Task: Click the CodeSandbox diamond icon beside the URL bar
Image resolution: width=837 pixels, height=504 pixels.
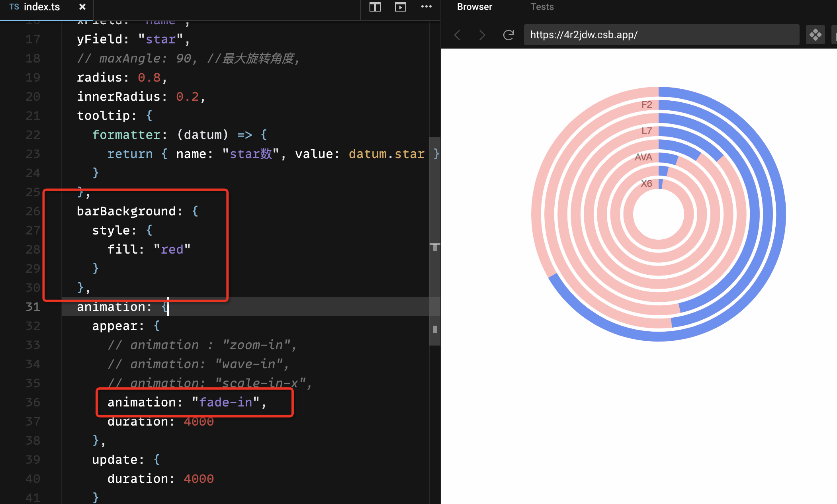Action: point(815,35)
